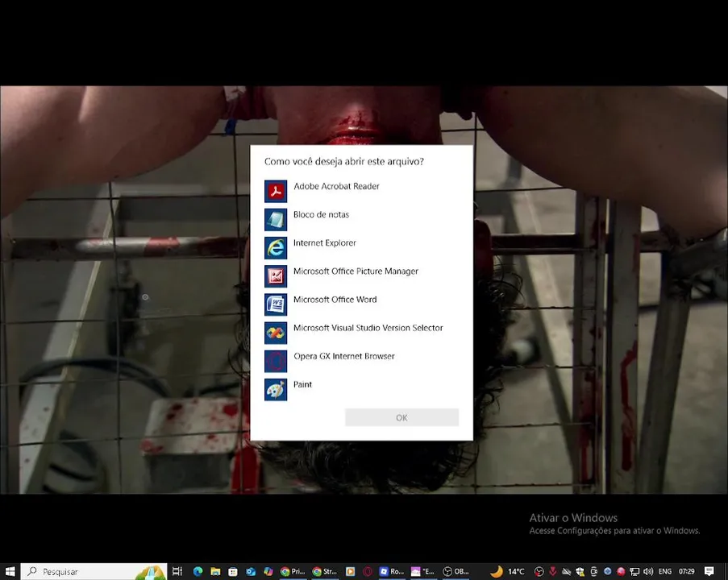Screen dimensions: 728x580
Task: Click the "Opera GX Internet Browser" label
Action: point(344,356)
